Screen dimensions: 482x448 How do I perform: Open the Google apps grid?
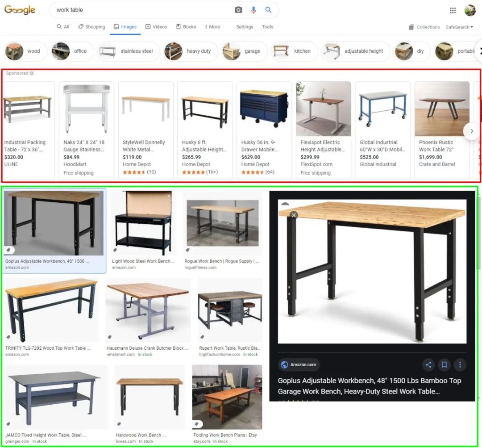(453, 10)
